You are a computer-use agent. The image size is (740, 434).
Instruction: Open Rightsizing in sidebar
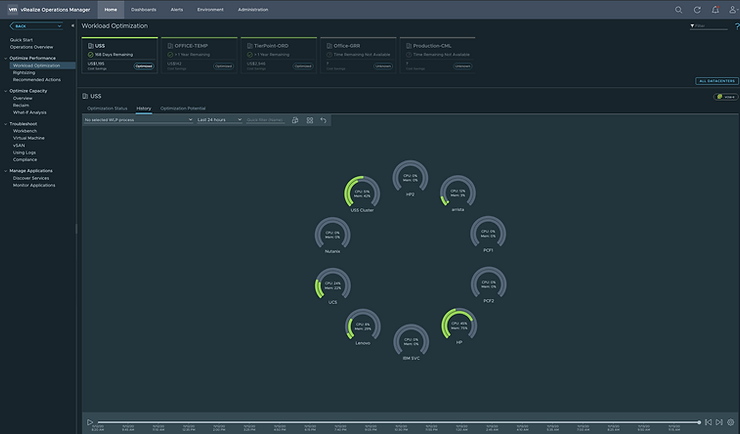tap(24, 73)
